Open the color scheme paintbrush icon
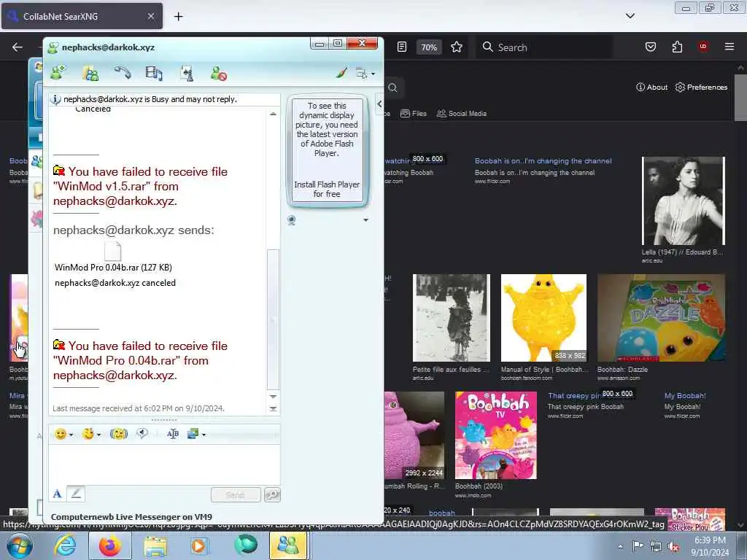Image resolution: width=747 pixels, height=560 pixels. click(x=341, y=73)
